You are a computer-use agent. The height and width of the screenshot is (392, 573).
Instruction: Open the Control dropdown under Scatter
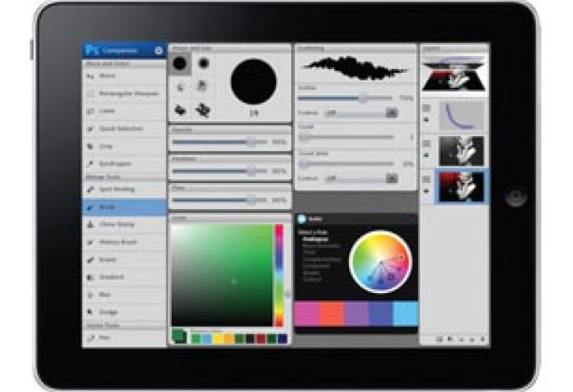(x=361, y=113)
